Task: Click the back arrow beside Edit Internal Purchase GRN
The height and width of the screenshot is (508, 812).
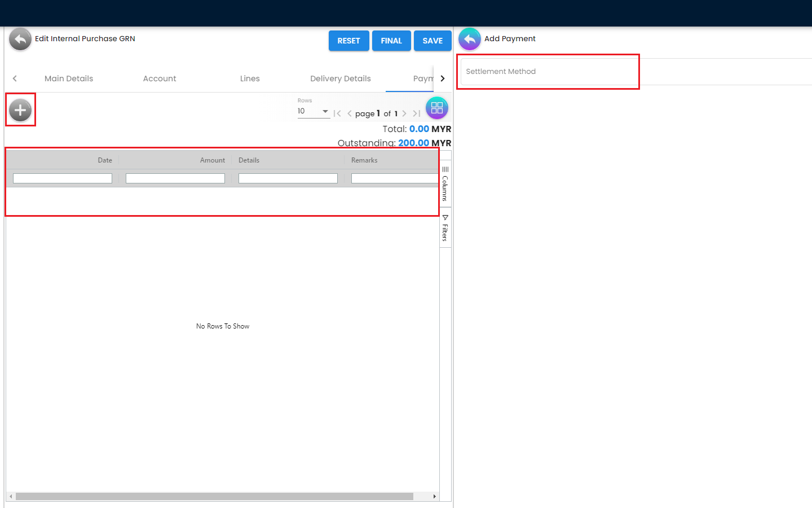Action: click(20, 40)
